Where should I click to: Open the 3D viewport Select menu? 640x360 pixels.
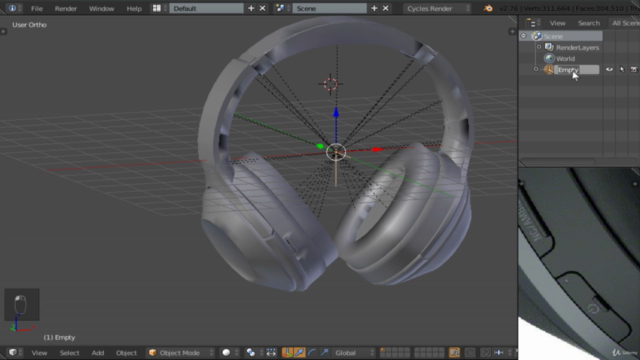coord(69,353)
